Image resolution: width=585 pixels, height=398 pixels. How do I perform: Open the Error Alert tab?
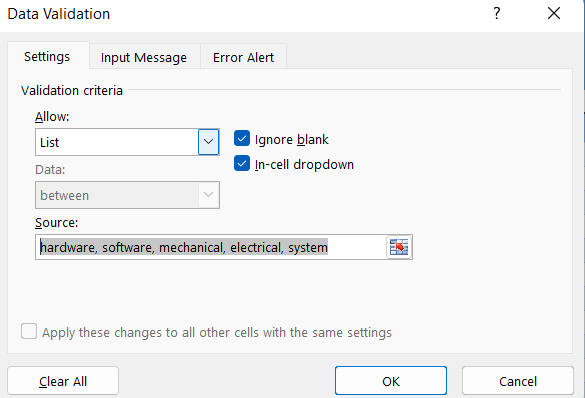coord(243,57)
